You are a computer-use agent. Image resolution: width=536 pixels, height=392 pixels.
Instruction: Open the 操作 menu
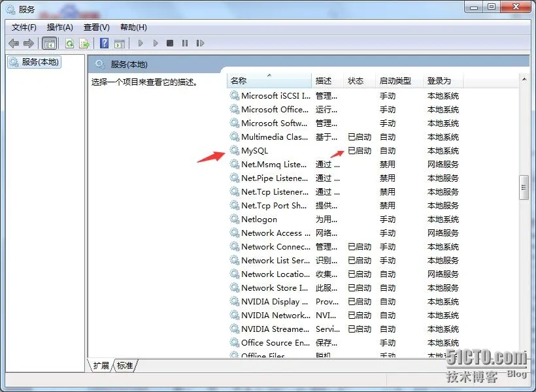[60, 27]
